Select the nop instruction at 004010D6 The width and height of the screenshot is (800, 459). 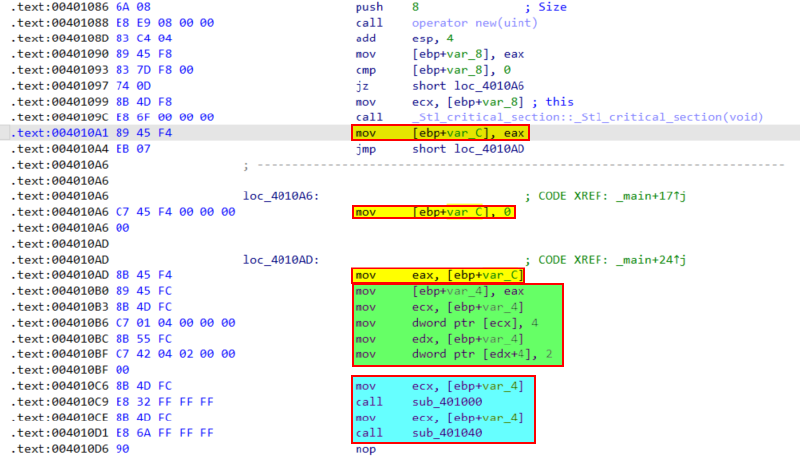365,449
